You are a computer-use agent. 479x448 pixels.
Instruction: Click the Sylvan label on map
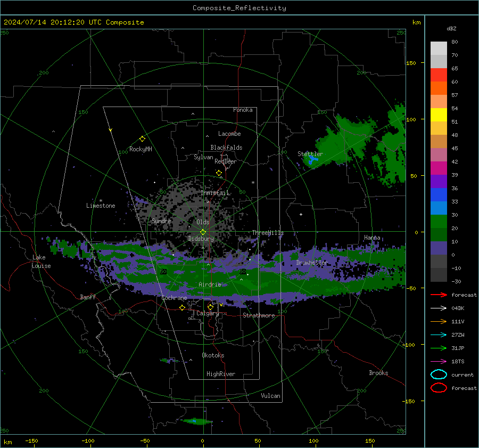coord(203,157)
